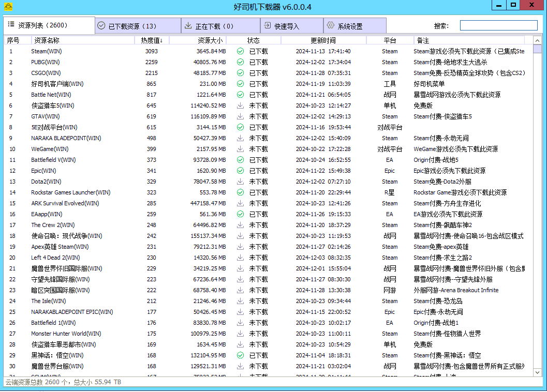Click the download icon for Left 4 Dead 2(WIN)
547x392 pixels.
click(x=240, y=258)
